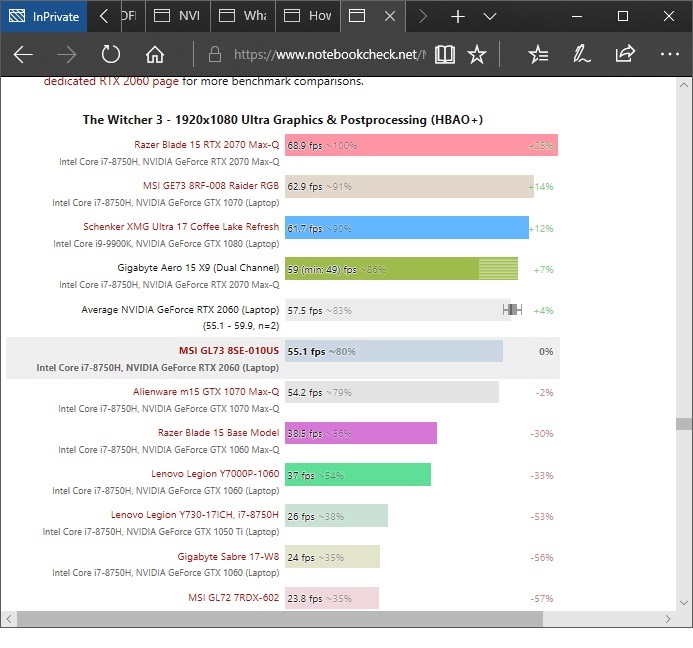693x648 pixels.
Task: Click The Witcher 3 chart heading
Action: pos(283,120)
